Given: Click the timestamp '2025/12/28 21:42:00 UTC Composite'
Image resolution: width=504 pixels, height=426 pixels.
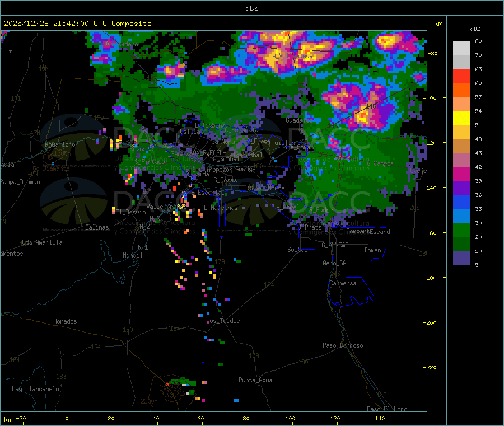Looking at the screenshot, I should 77,24.
